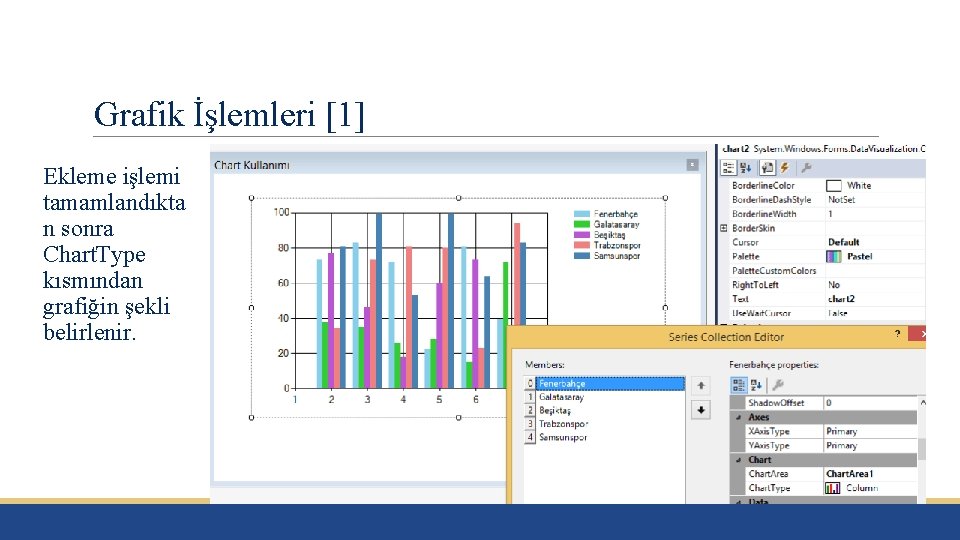Open Palette Pastel value field
The image size is (960, 540).
coord(876,257)
